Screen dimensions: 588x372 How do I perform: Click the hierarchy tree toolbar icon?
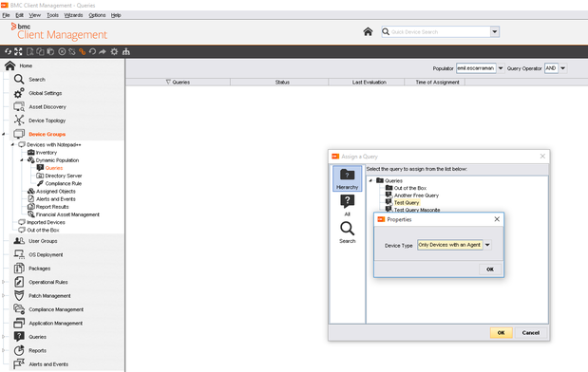coord(126,51)
